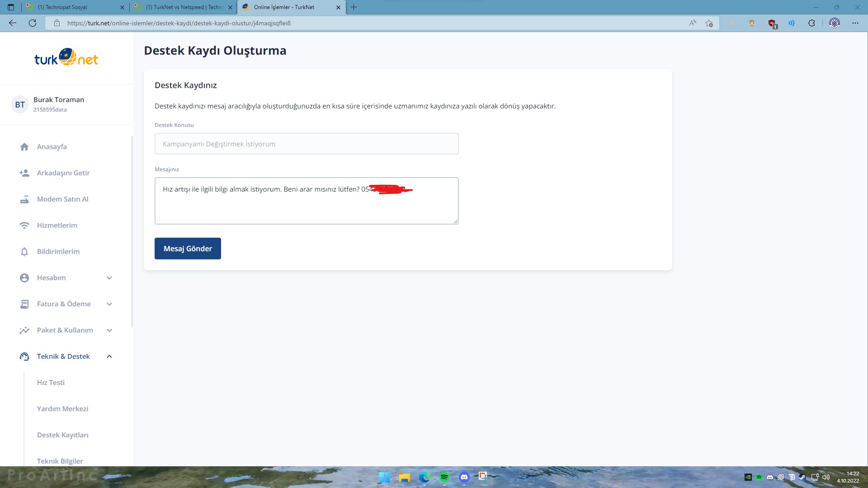This screenshot has height=488, width=868.
Task: Expand the Paket & Kullanım chevron
Action: [109, 330]
